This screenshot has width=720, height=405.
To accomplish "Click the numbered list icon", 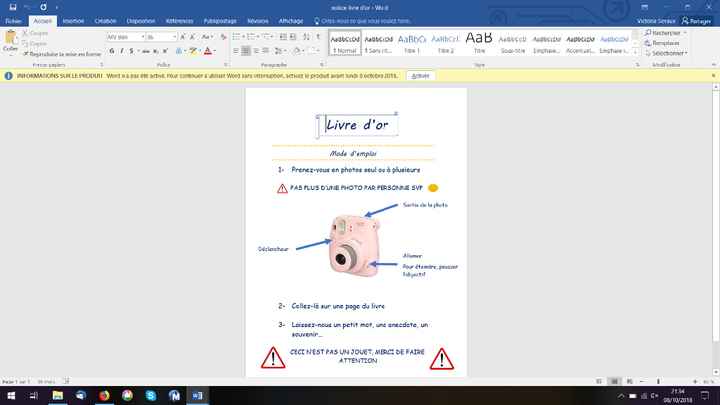I will pyautogui.click(x=251, y=37).
